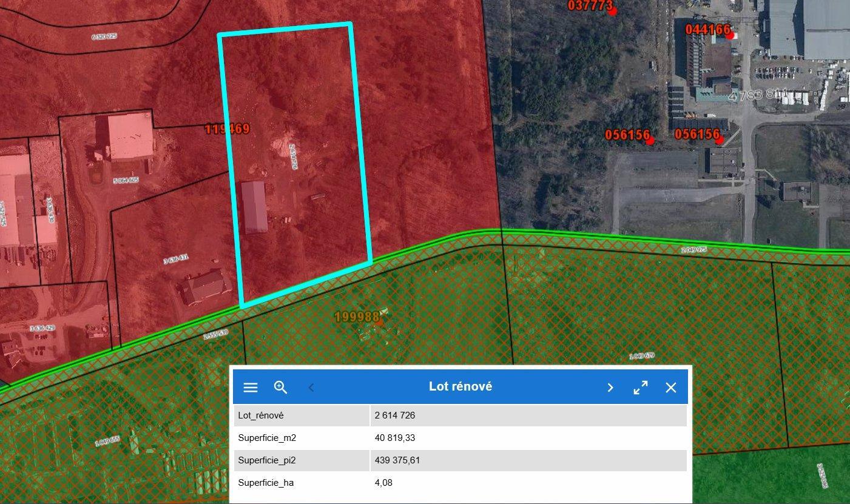Image resolution: width=850 pixels, height=504 pixels.
Task: Select the marker point for 199988
Action: coord(379,323)
